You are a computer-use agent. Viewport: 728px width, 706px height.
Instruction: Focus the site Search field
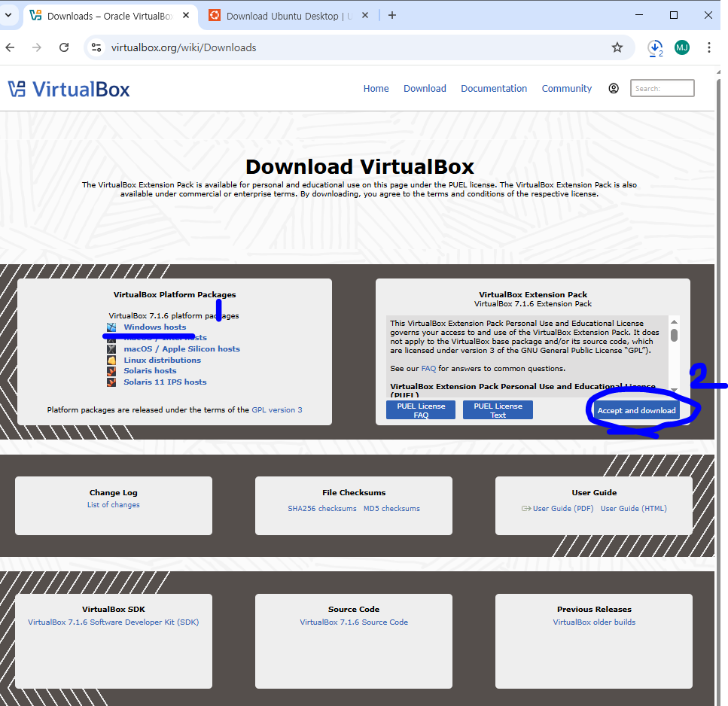point(662,88)
